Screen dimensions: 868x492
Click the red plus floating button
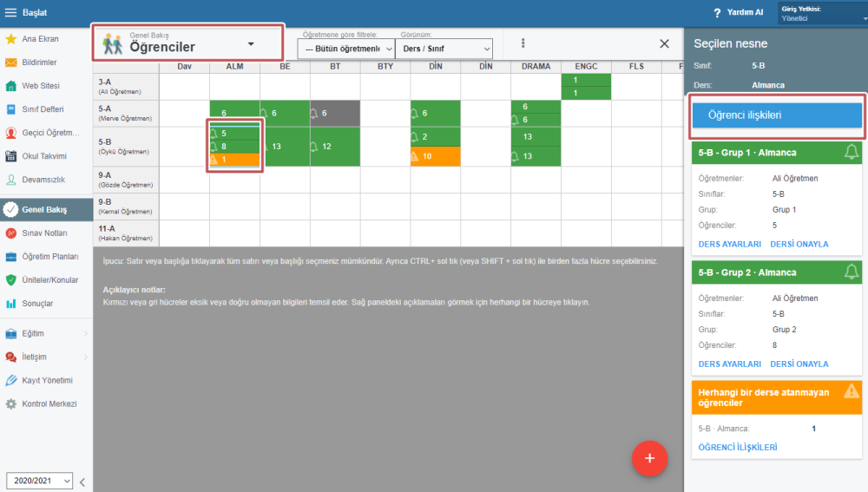[649, 458]
